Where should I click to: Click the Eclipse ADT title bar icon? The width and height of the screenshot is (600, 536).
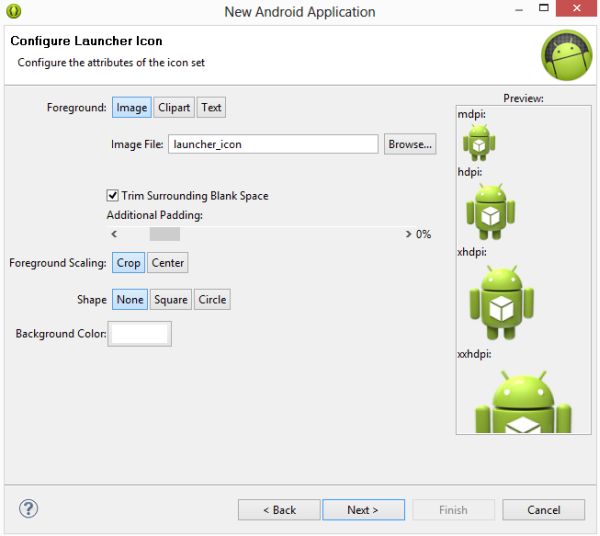(x=14, y=11)
